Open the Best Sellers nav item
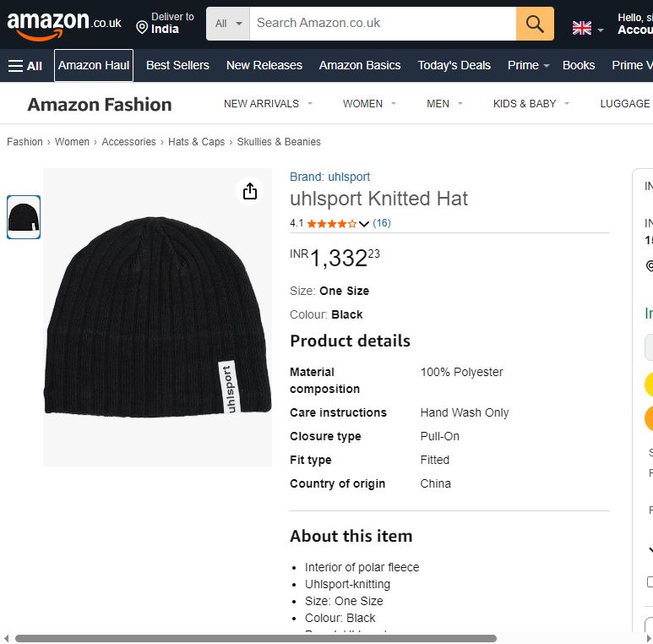This screenshot has height=644, width=653. point(177,66)
